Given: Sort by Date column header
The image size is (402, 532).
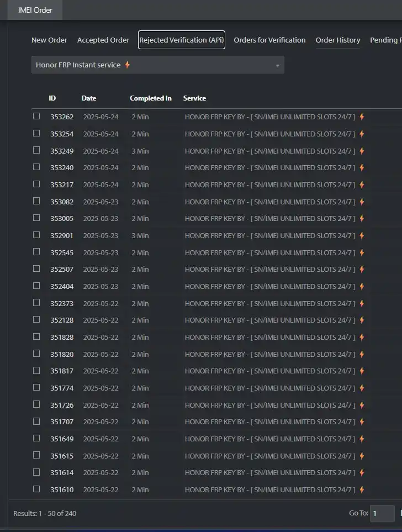Looking at the screenshot, I should pyautogui.click(x=89, y=98).
